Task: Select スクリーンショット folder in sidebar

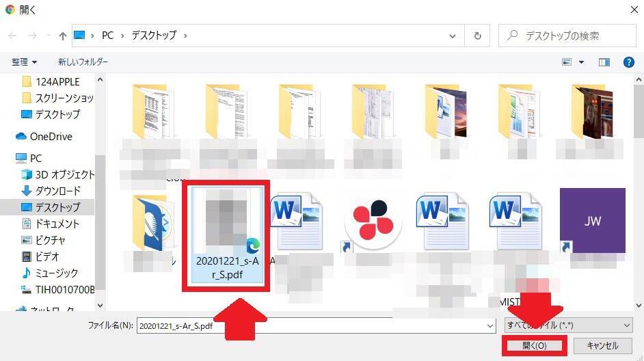Action: [x=57, y=98]
